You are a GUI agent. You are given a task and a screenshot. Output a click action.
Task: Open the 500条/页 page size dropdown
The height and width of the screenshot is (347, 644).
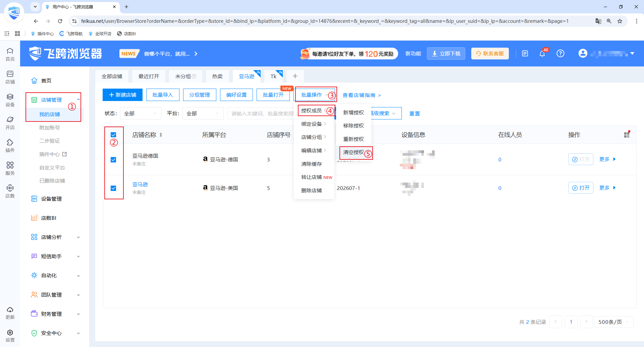tap(613, 322)
